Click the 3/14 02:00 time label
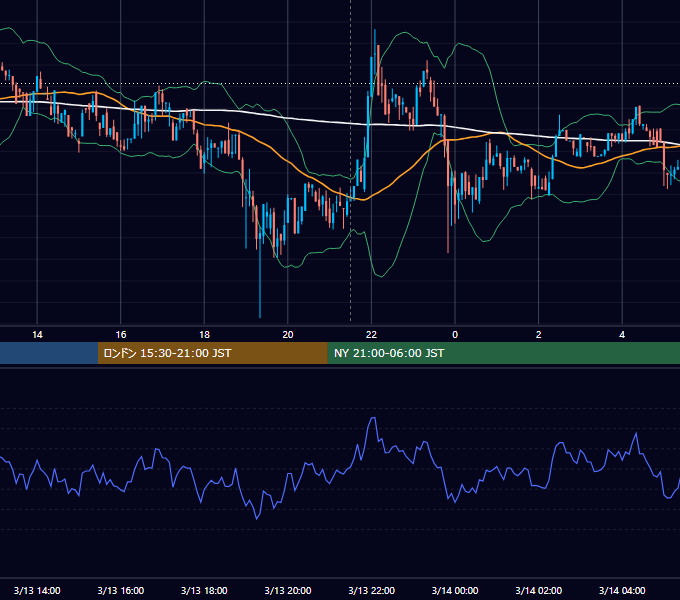The width and height of the screenshot is (680, 600). coord(539,590)
